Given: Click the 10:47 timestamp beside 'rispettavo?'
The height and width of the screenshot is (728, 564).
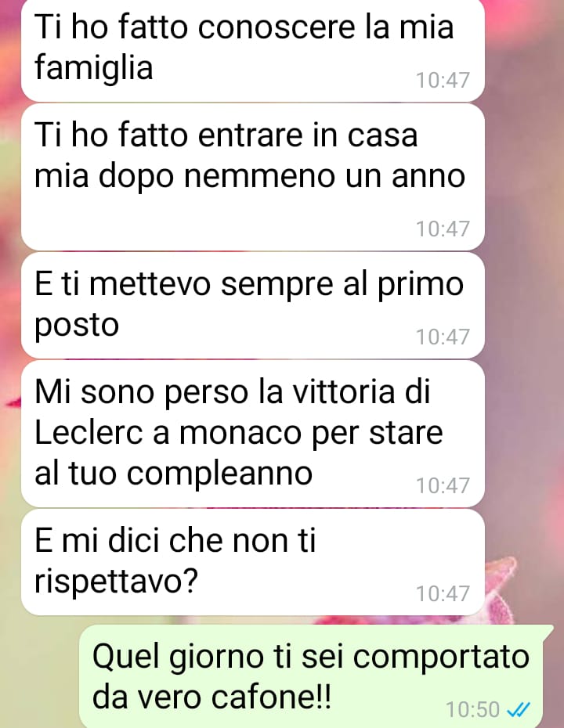Looking at the screenshot, I should pos(443,593).
